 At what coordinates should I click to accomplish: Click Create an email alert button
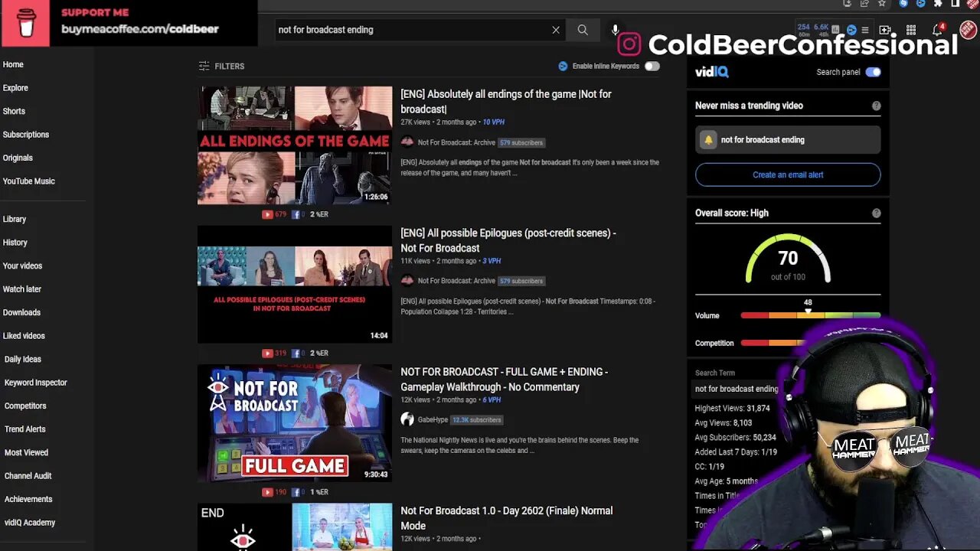click(788, 174)
